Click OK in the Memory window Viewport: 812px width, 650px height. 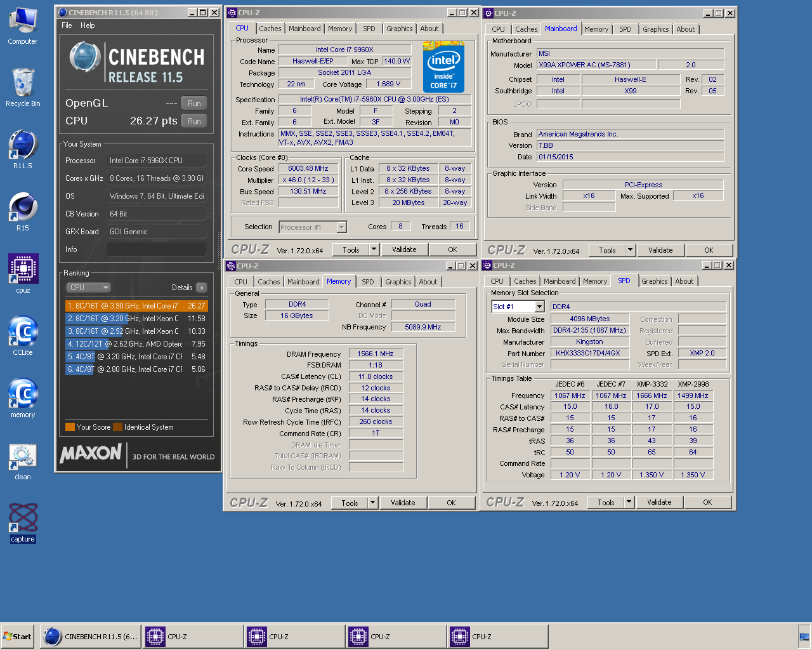pos(451,503)
